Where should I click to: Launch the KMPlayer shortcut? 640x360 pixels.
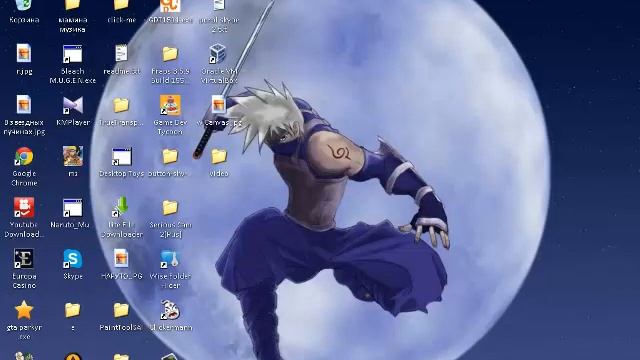[x=73, y=105]
